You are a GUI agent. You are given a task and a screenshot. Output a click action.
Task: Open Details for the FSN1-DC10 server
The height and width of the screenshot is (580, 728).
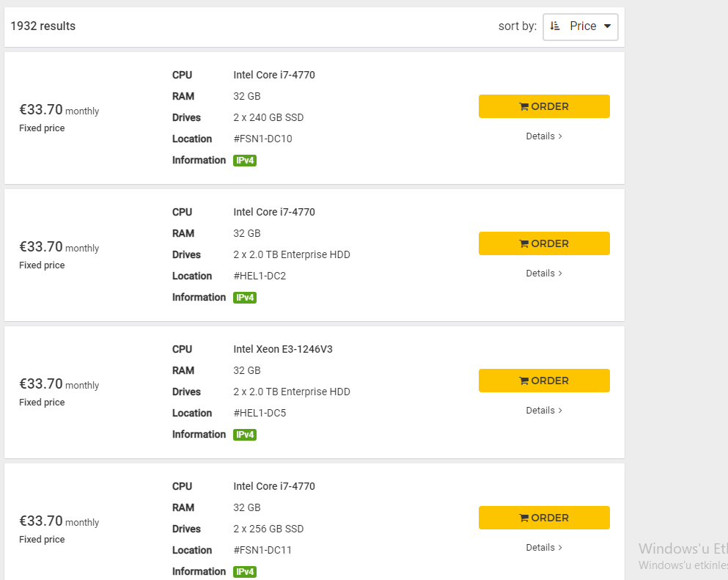[x=544, y=136]
